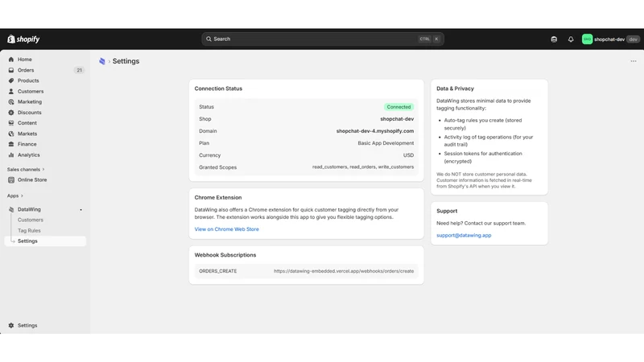Click the Marketing target icon
The image size is (644, 362).
[11, 102]
